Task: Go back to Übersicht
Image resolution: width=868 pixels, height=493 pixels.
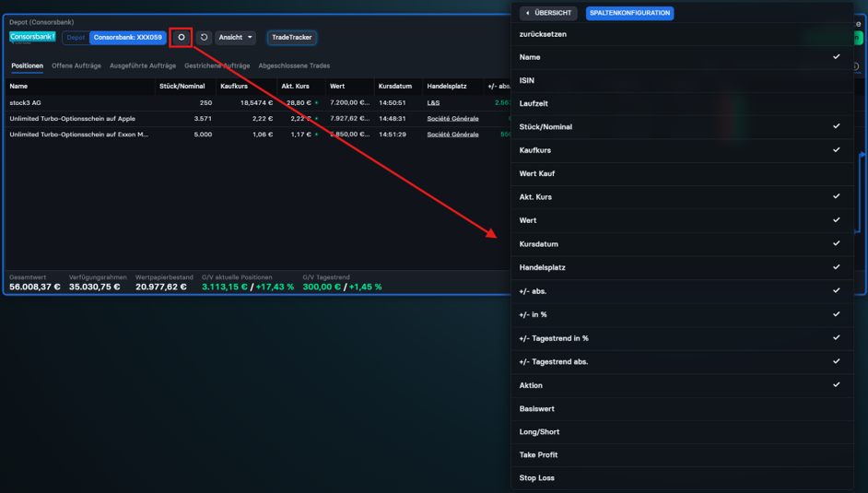Action: point(548,13)
